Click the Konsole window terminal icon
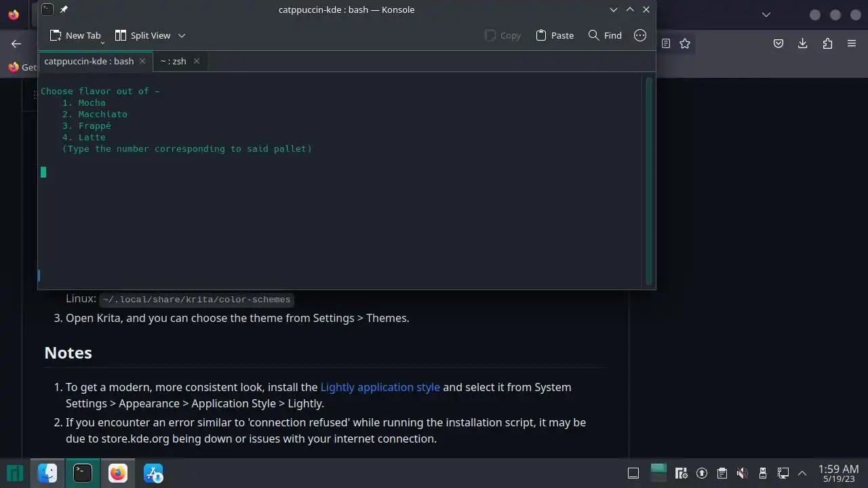This screenshot has height=488, width=868. pos(47,9)
